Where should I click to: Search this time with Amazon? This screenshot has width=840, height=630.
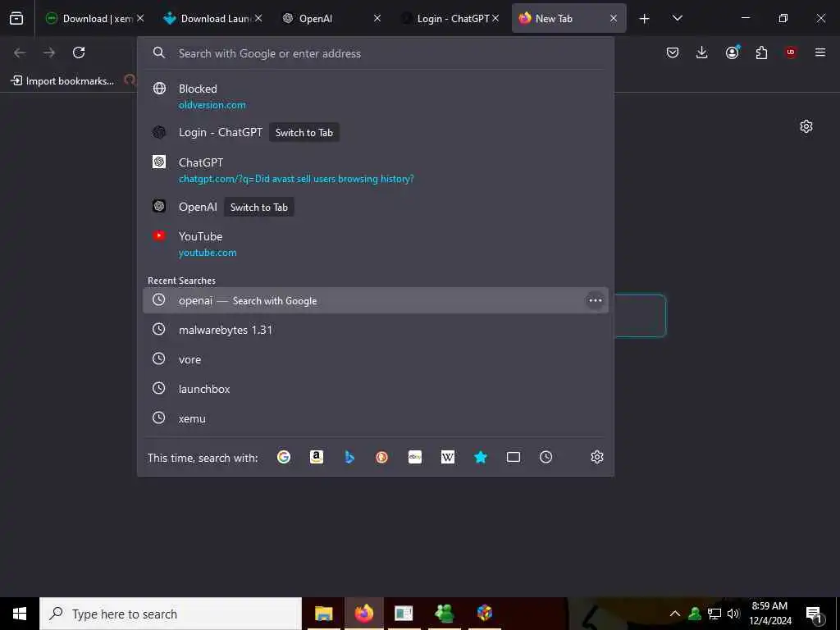pyautogui.click(x=317, y=457)
